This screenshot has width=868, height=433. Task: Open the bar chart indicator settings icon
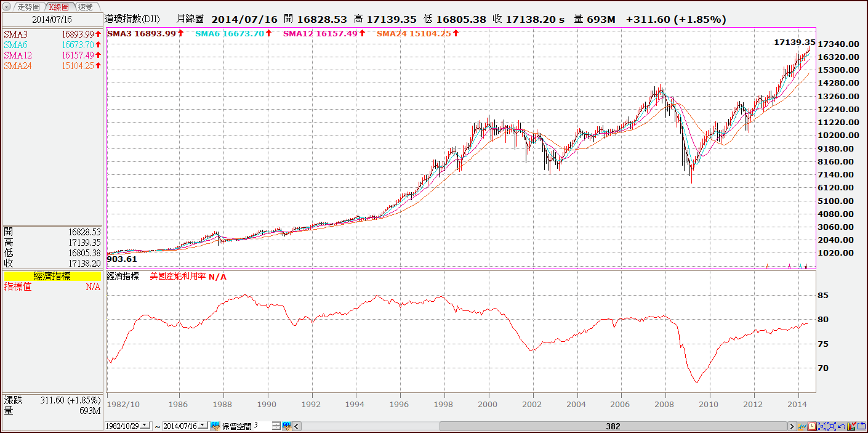point(851,426)
